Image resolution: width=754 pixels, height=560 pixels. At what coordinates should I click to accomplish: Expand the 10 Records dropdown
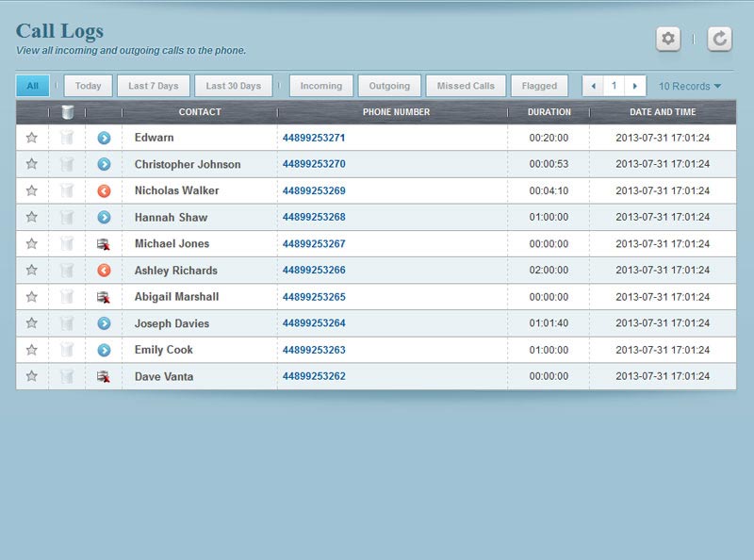[x=690, y=86]
